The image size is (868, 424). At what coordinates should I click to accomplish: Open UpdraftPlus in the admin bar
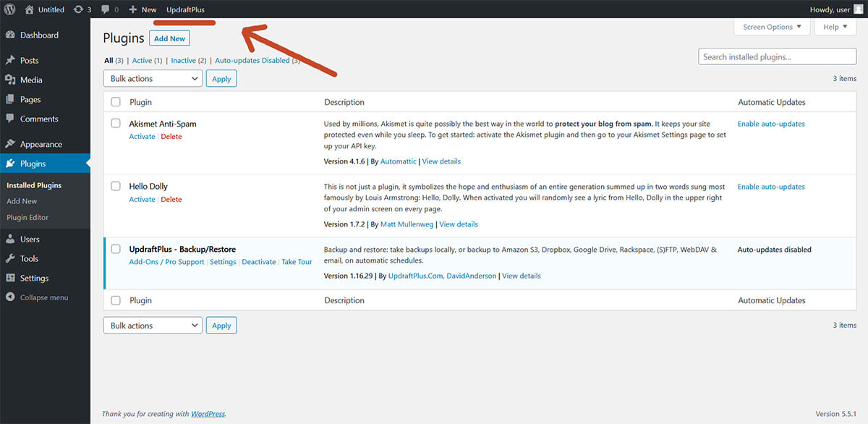point(185,9)
